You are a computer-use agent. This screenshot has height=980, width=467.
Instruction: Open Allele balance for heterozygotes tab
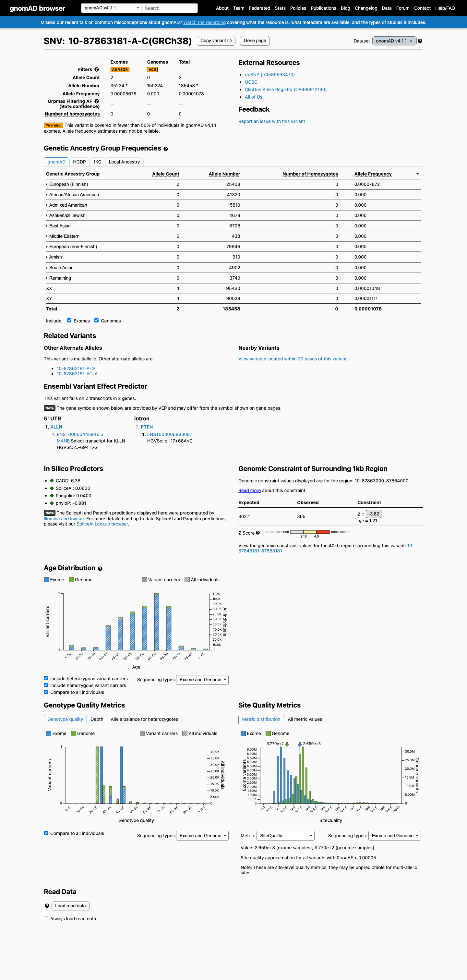click(x=144, y=720)
